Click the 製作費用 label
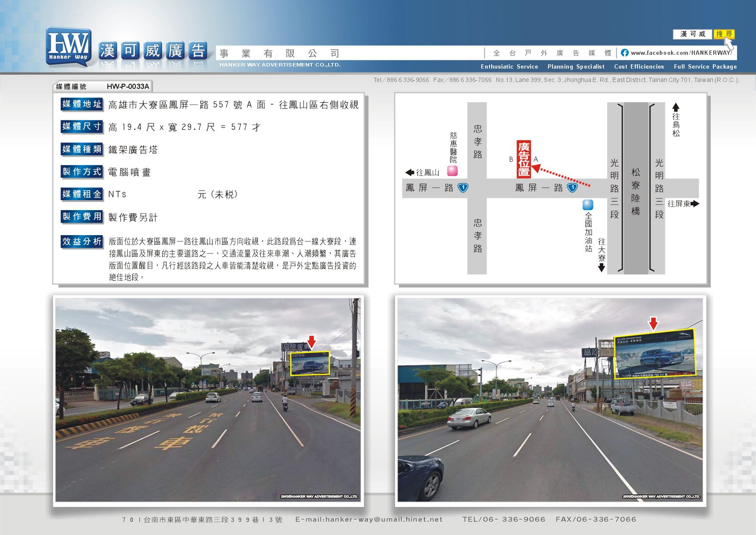Image resolution: width=756 pixels, height=535 pixels. point(82,217)
